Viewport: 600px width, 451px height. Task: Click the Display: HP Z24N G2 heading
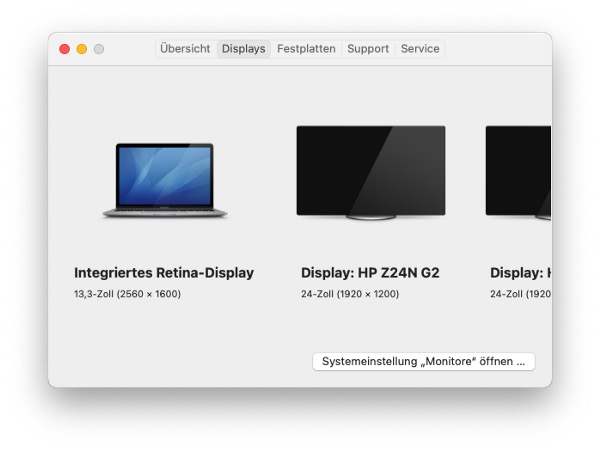click(x=370, y=273)
